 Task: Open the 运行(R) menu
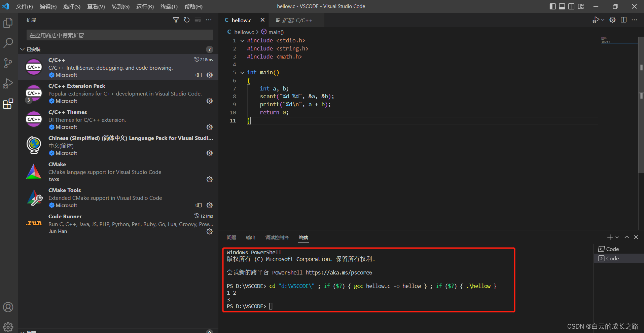(x=145, y=7)
